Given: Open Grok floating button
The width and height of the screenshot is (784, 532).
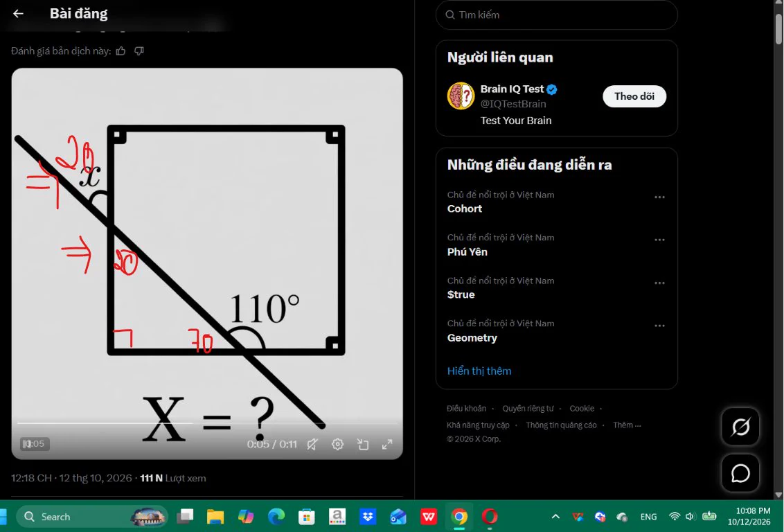Looking at the screenshot, I should 740,427.
